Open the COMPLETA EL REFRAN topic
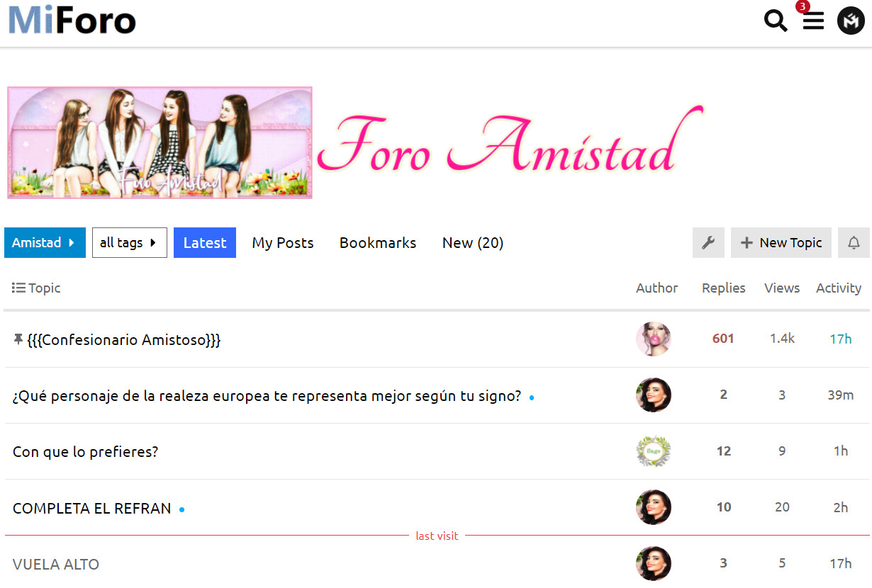 click(92, 509)
